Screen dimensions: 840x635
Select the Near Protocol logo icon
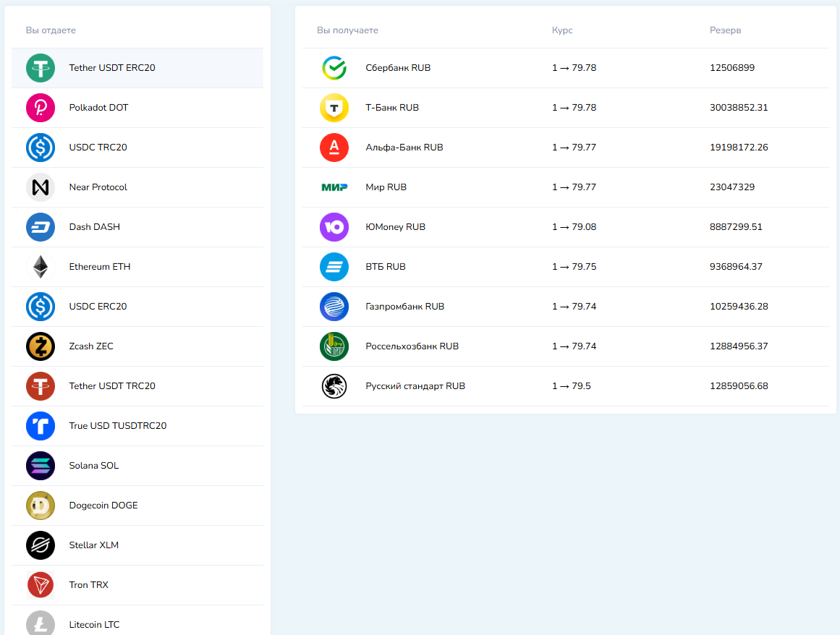(41, 187)
